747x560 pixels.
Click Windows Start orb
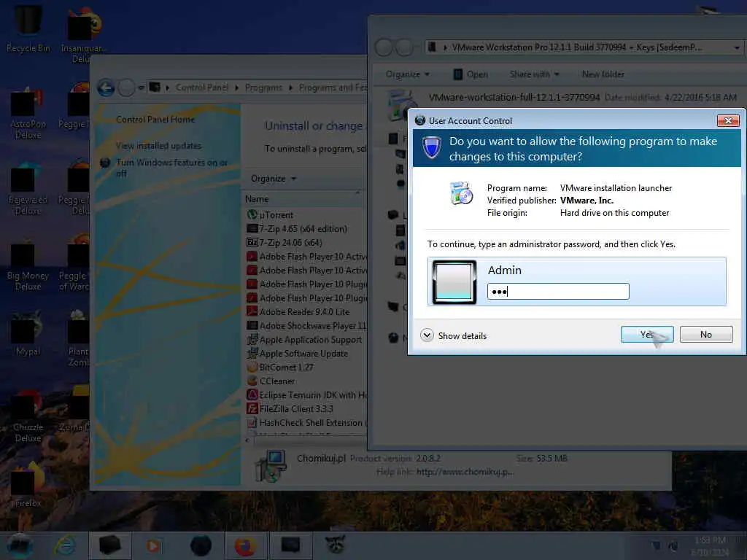[20, 545]
